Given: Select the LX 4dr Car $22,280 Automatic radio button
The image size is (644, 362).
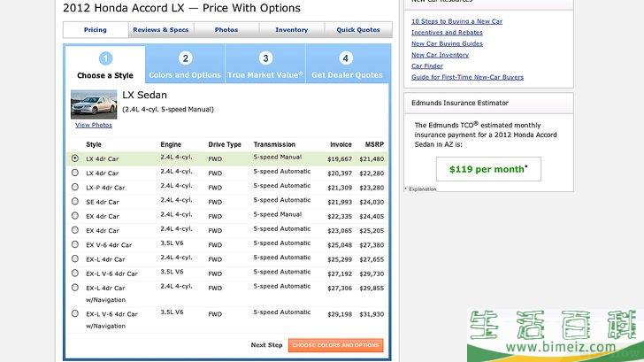Looking at the screenshot, I should point(74,173).
